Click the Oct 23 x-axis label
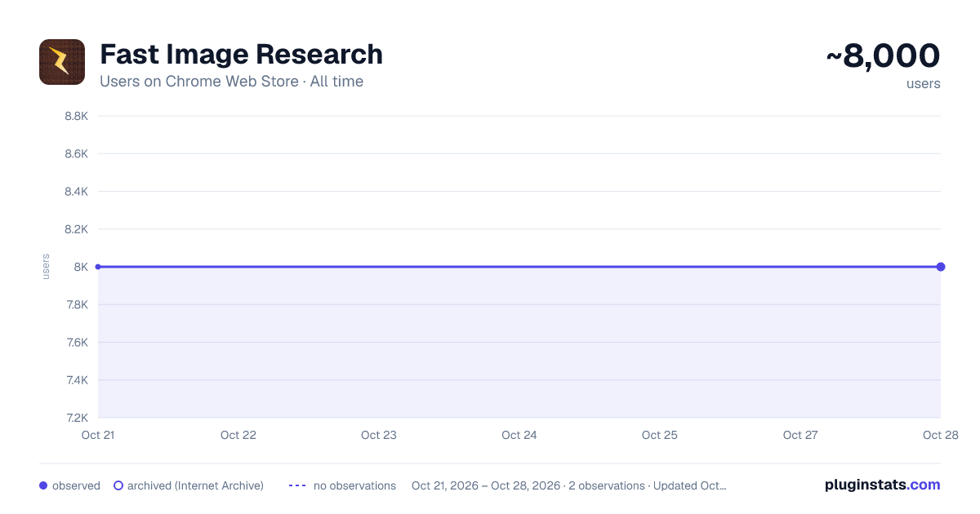Image resolution: width=980 pixels, height=514 pixels. [379, 435]
